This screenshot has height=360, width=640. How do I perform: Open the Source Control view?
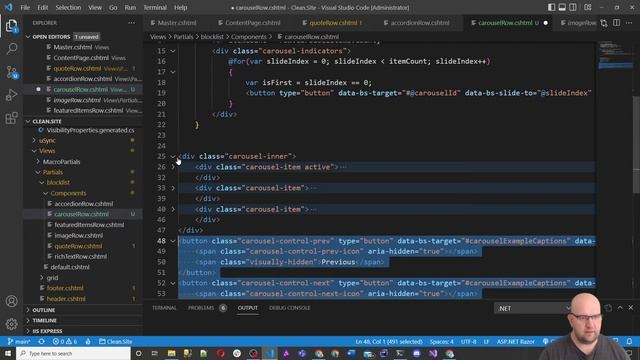[x=11, y=72]
